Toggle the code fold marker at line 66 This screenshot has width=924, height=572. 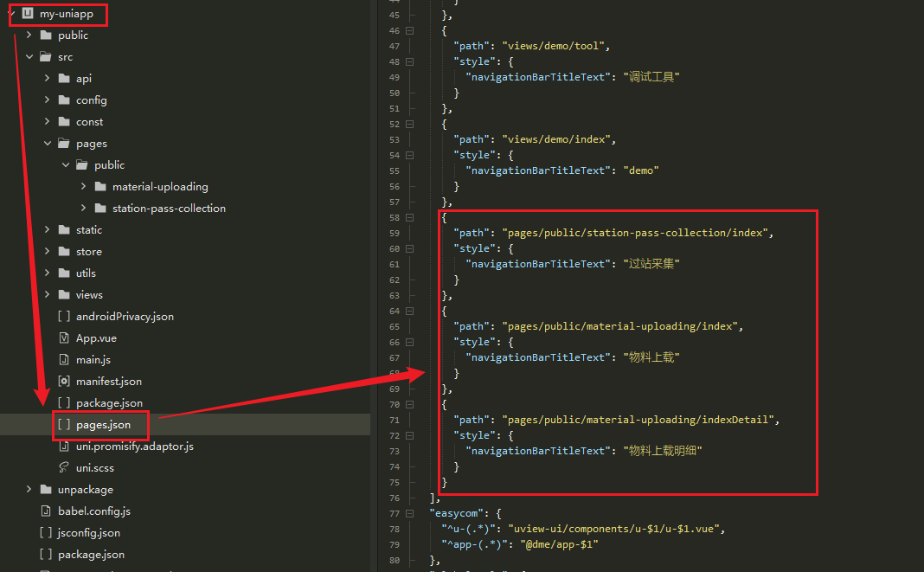(x=409, y=342)
